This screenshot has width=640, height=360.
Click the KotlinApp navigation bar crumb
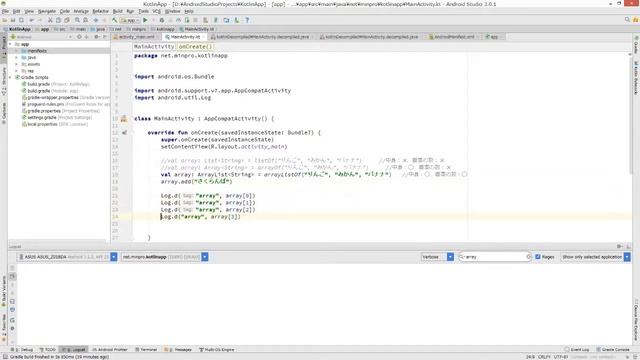pyautogui.click(x=17, y=29)
